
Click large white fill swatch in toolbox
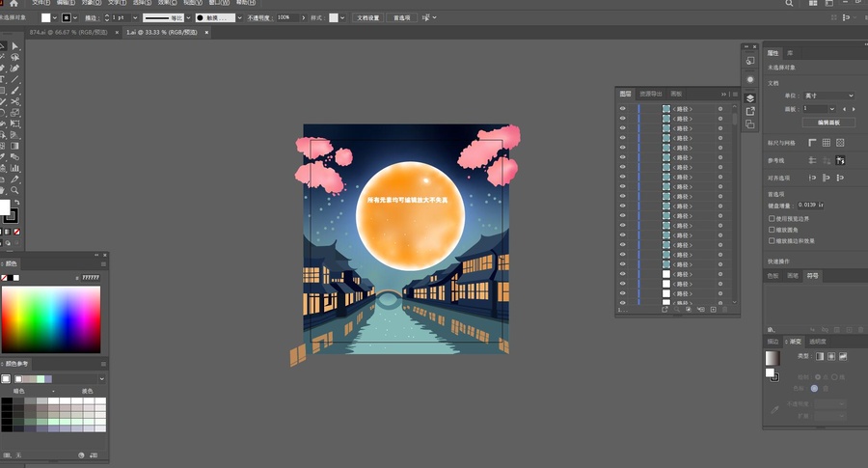(x=5, y=207)
